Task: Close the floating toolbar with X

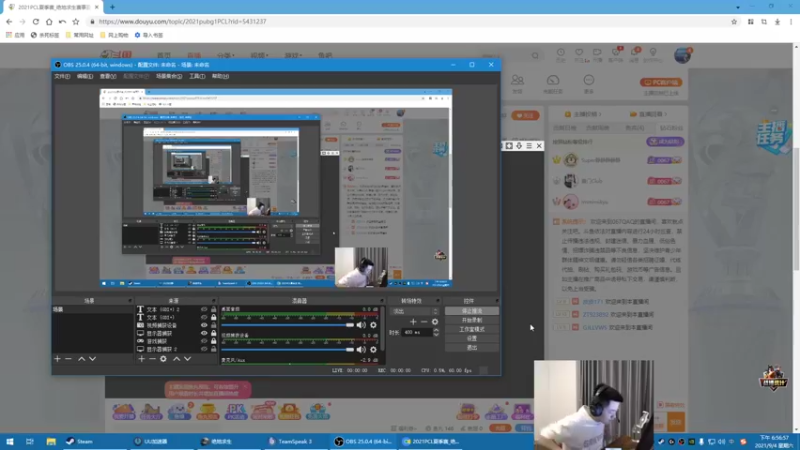Action: coord(539,146)
